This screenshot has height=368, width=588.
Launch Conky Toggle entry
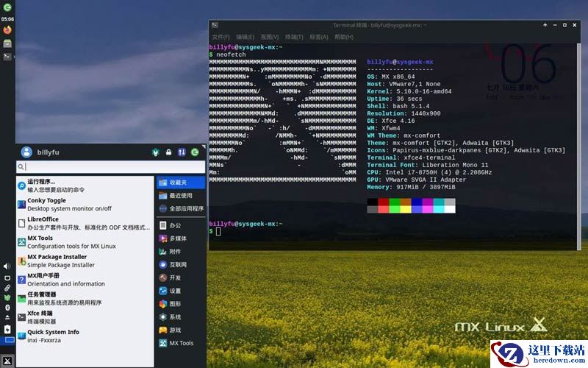pos(85,205)
